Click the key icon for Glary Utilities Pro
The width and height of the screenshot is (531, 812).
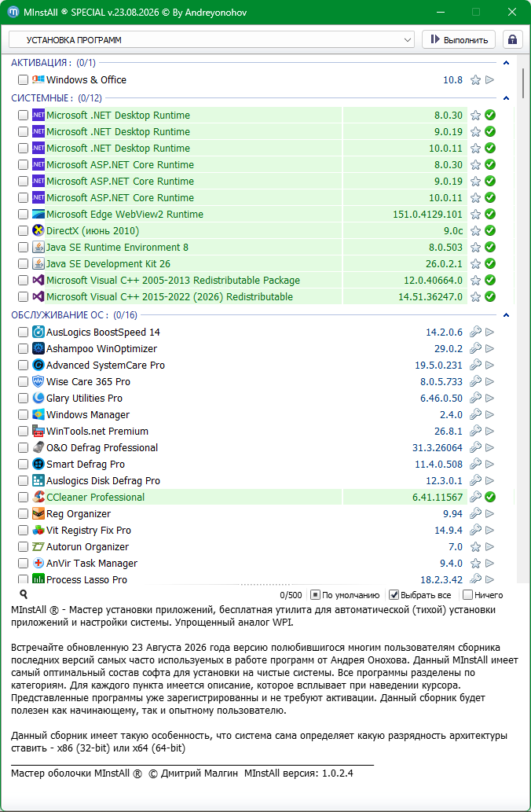coord(475,398)
